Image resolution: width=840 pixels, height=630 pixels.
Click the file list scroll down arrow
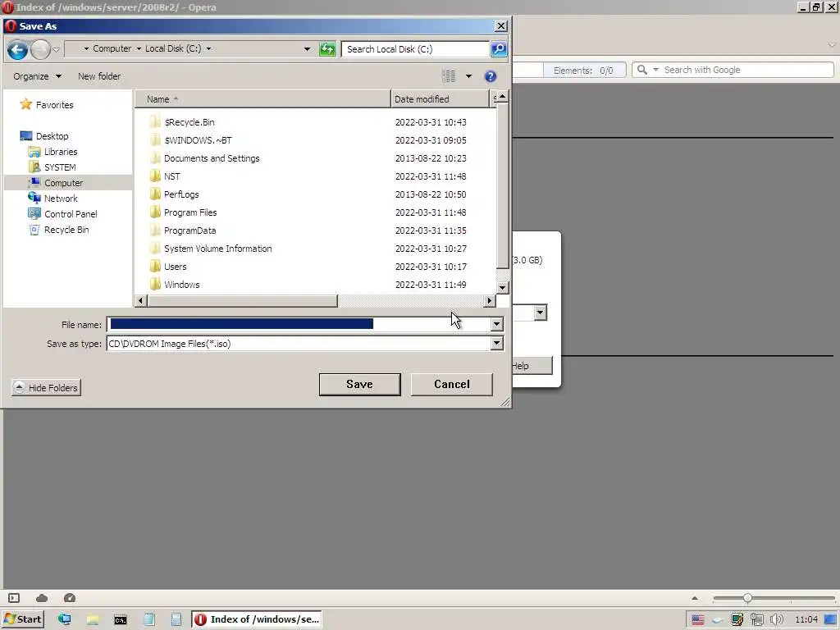click(x=503, y=288)
